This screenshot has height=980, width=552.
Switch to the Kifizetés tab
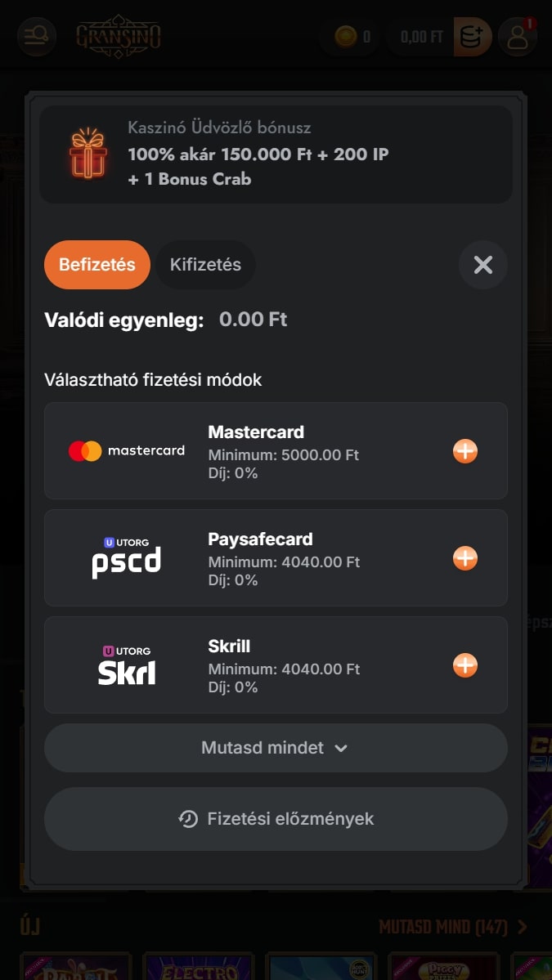pos(205,265)
